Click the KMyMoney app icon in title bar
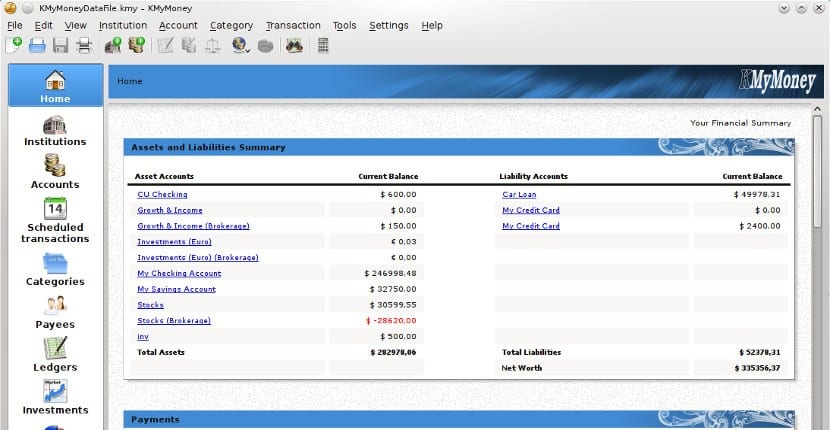This screenshot has height=430, width=830. pyautogui.click(x=10, y=7)
